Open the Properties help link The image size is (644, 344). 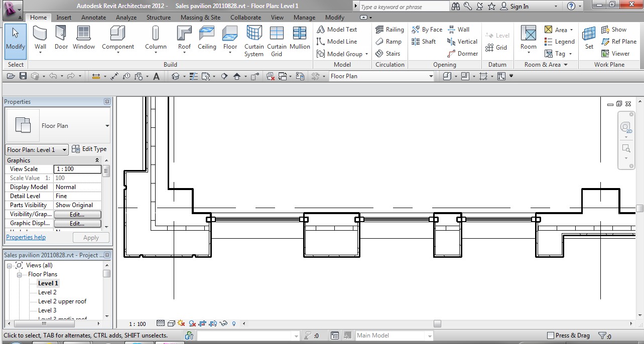(26, 237)
